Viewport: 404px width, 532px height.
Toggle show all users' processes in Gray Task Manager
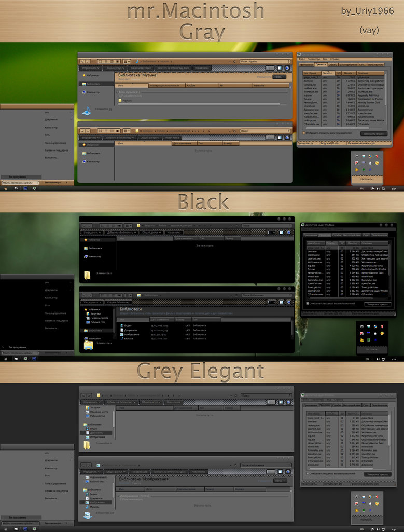(304, 133)
